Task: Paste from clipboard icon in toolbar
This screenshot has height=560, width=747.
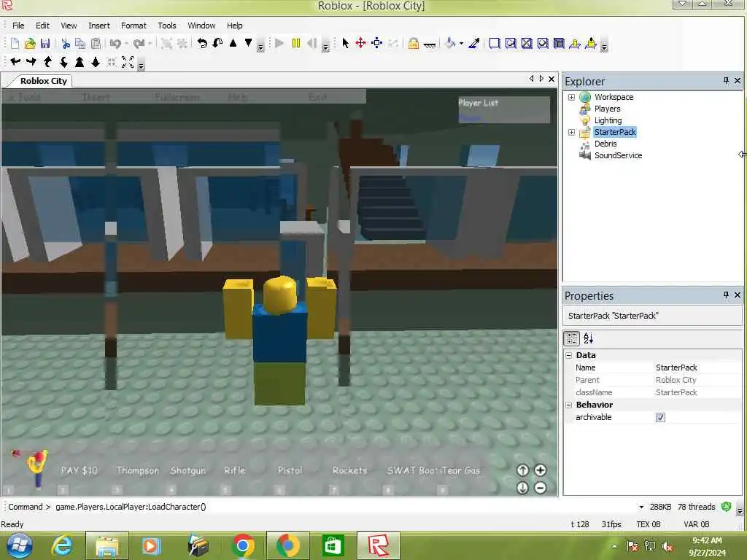Action: coord(96,44)
